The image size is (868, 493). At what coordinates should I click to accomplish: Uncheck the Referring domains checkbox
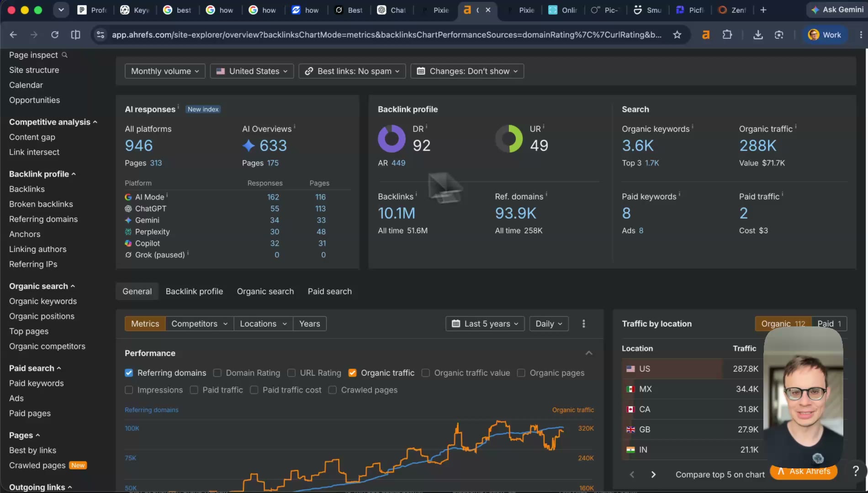129,373
